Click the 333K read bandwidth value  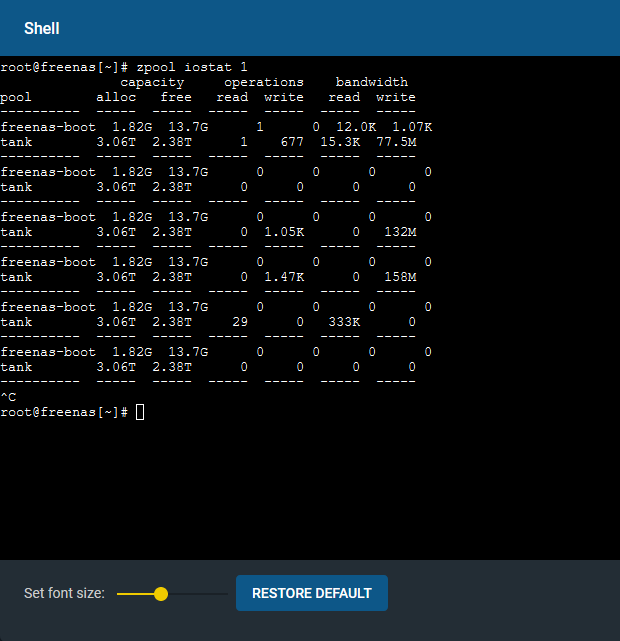coord(344,322)
